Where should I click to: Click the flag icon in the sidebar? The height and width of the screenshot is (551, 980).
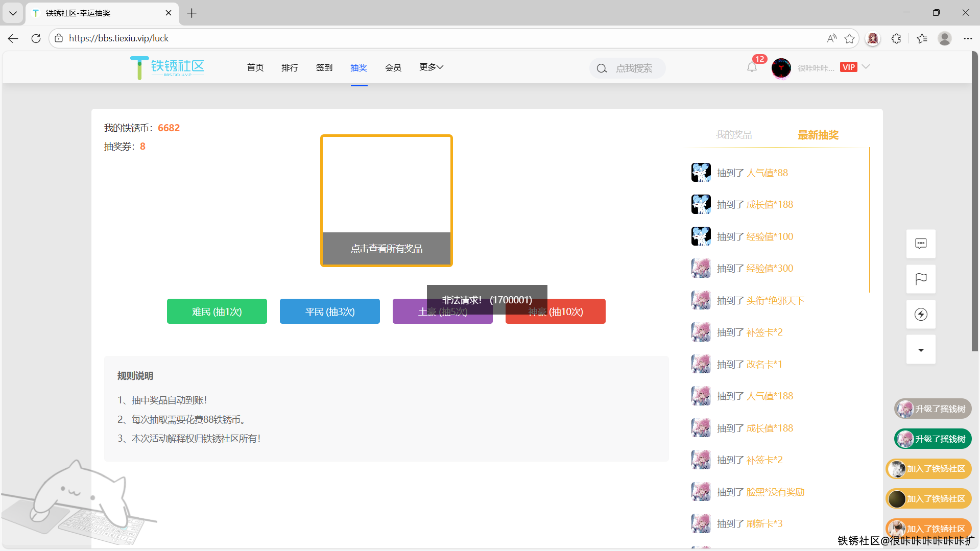(x=921, y=279)
